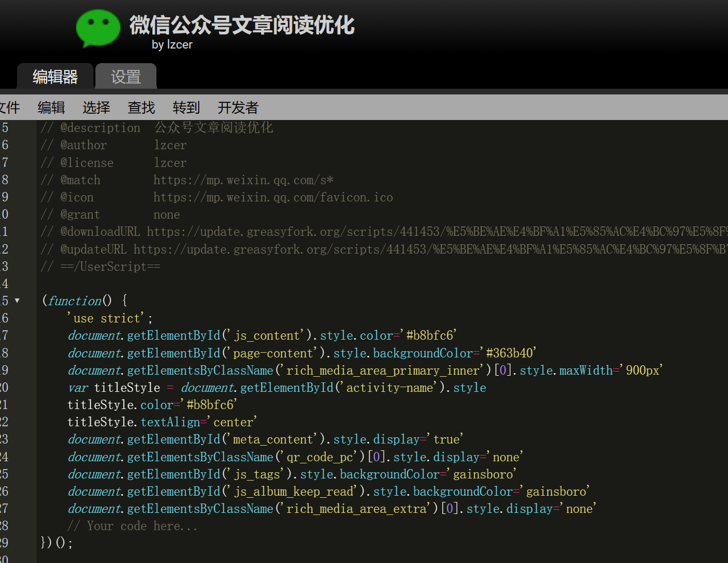Click the @downloadURL greasyfork line

coord(384,232)
